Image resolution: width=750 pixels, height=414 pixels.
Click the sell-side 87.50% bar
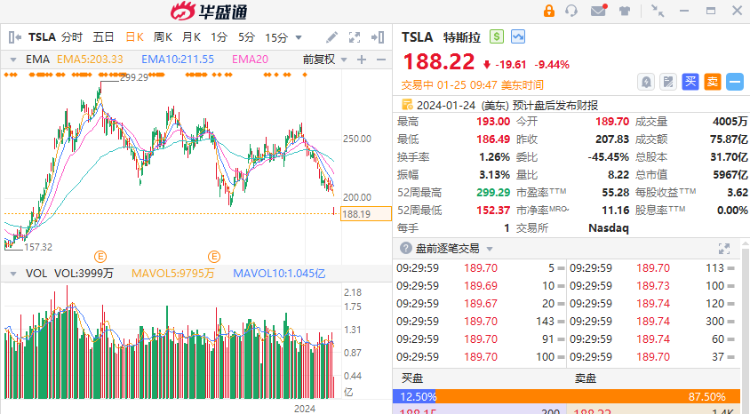pos(588,396)
